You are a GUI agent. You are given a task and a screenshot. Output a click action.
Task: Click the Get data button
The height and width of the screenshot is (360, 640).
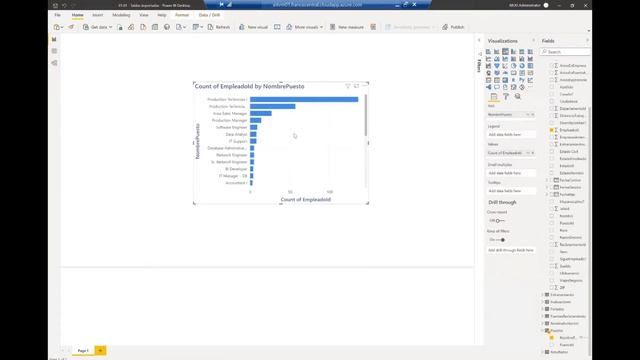(x=95, y=27)
